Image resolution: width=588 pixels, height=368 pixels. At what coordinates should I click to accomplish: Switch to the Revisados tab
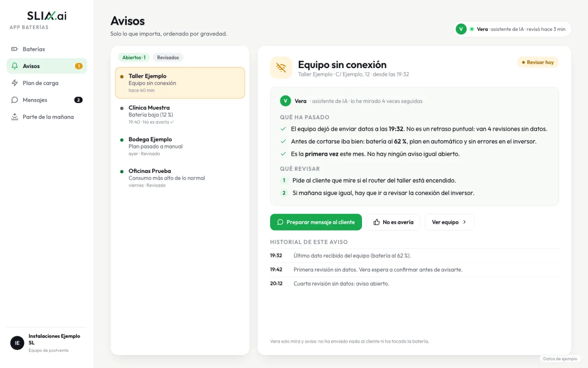[x=168, y=57]
